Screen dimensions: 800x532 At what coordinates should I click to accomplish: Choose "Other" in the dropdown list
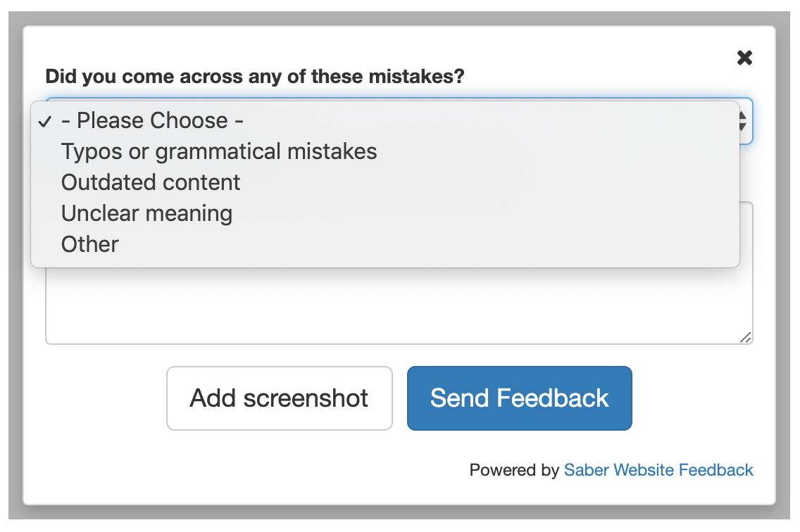tap(90, 244)
